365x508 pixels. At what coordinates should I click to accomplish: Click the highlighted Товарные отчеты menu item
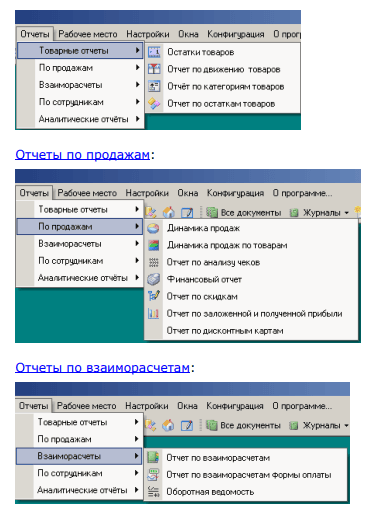(80, 51)
